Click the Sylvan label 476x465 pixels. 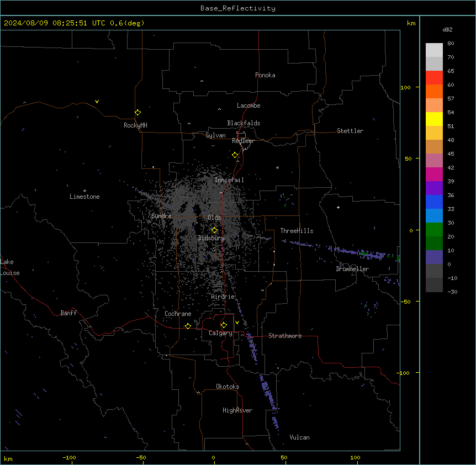tap(215, 135)
